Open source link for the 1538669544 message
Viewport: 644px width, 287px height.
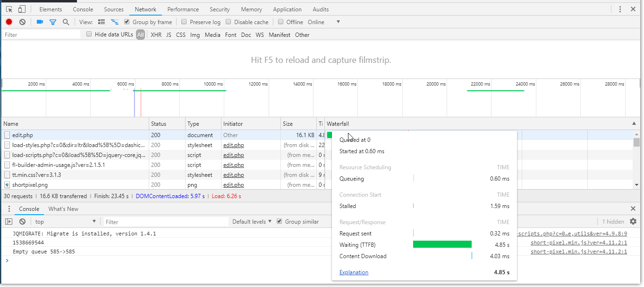579,243
